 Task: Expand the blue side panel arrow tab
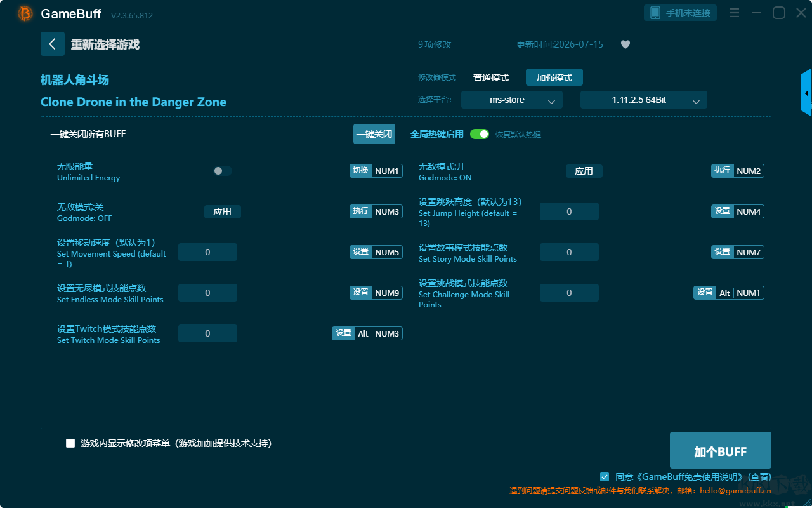point(806,93)
